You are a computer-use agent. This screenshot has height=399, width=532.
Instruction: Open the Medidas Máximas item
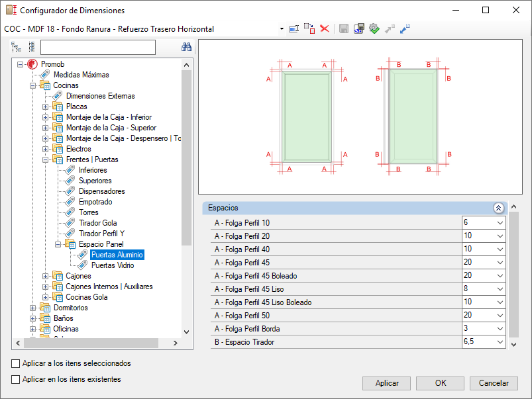pyautogui.click(x=81, y=75)
